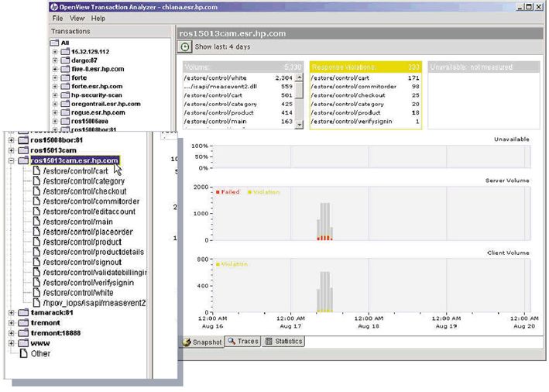
Task: Click the /estore/control/commitorder page icon
Action: [x=36, y=201]
